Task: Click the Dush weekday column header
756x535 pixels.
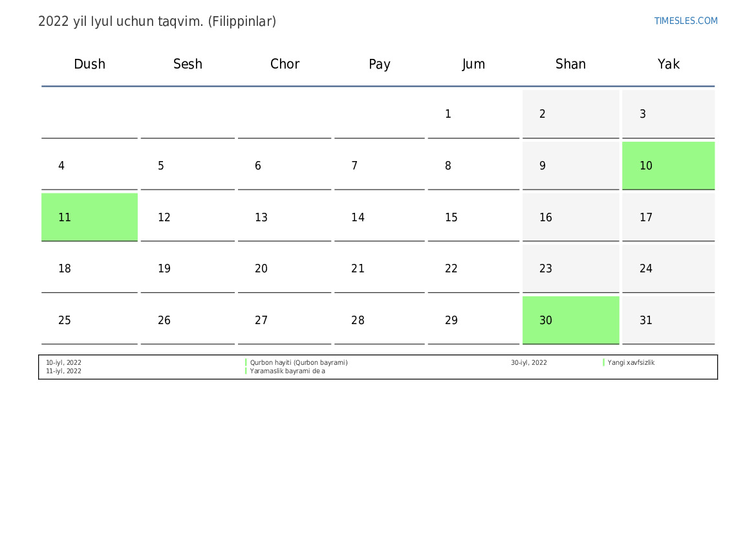Action: pyautogui.click(x=89, y=64)
